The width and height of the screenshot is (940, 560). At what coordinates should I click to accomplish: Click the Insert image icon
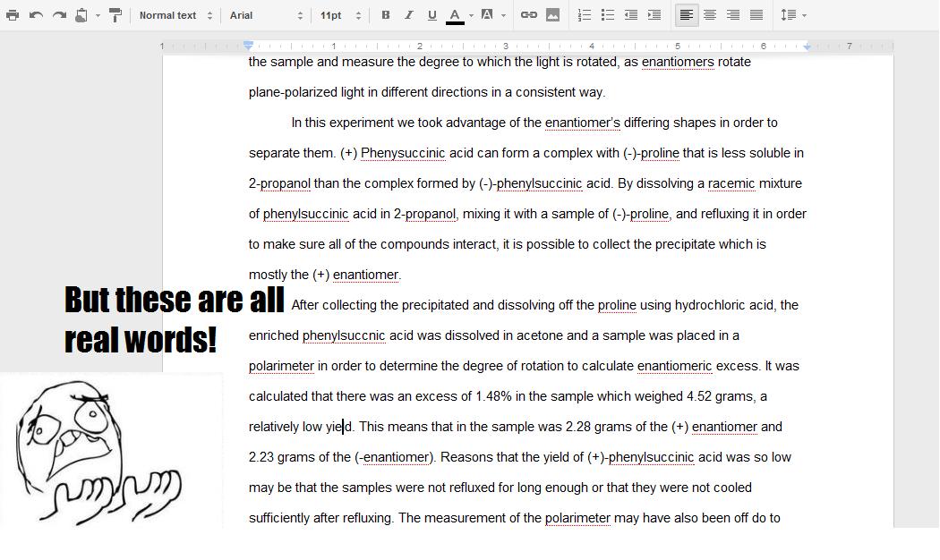pos(552,15)
